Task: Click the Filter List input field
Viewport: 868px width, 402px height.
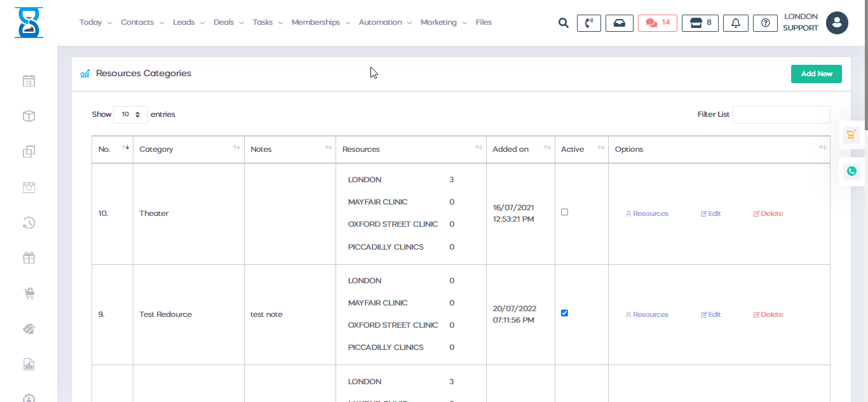Action: [x=781, y=114]
